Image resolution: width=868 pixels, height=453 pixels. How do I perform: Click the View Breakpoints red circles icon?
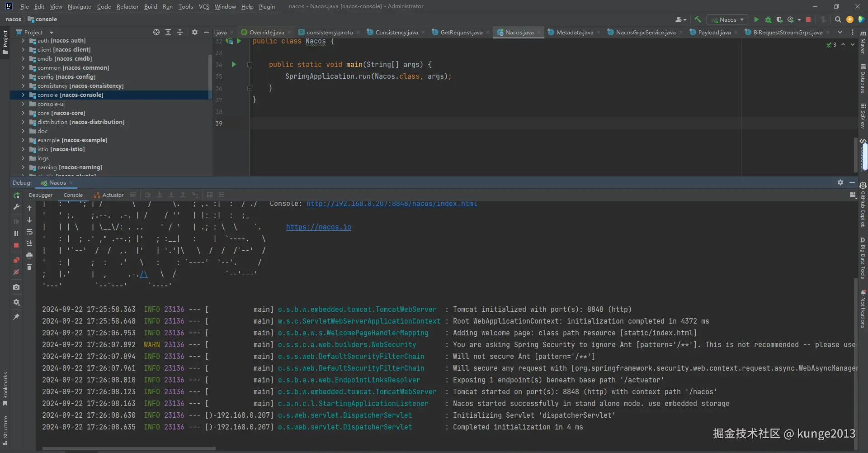tap(16, 260)
